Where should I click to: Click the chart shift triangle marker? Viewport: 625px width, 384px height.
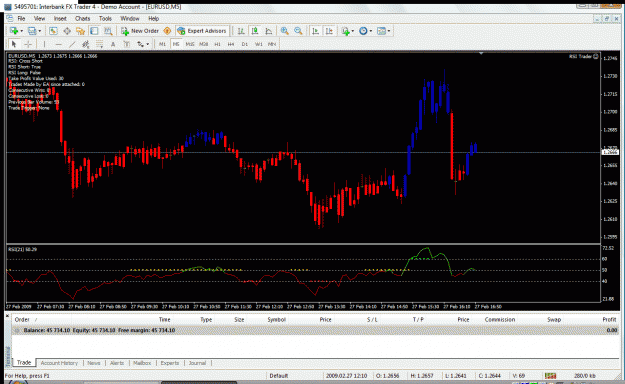click(x=481, y=53)
